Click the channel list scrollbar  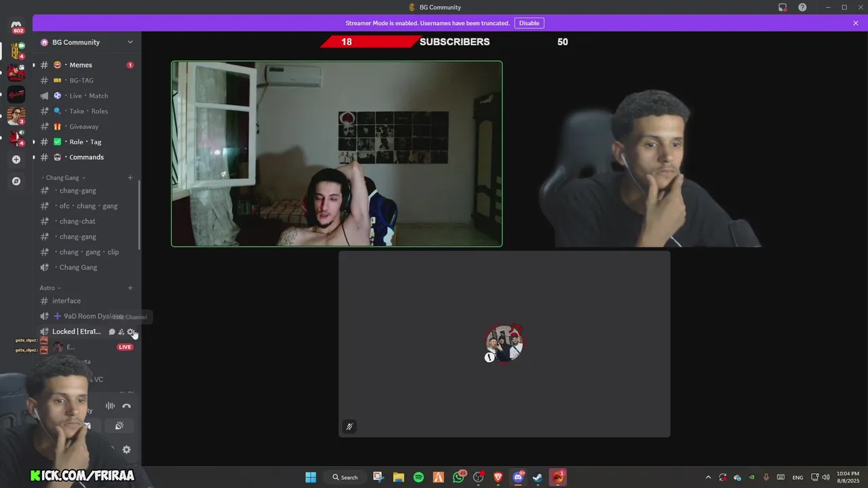click(140, 216)
